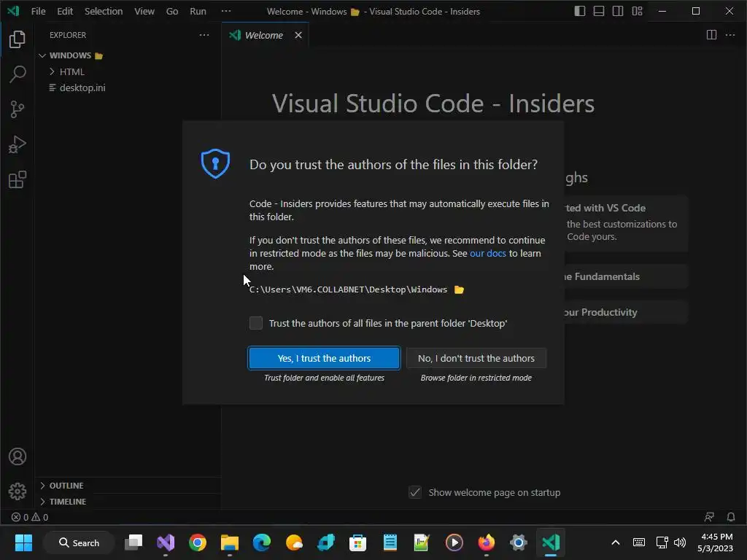This screenshot has height=560, width=747.
Task: Open the VS Code Insiders taskbar icon
Action: [x=551, y=542]
